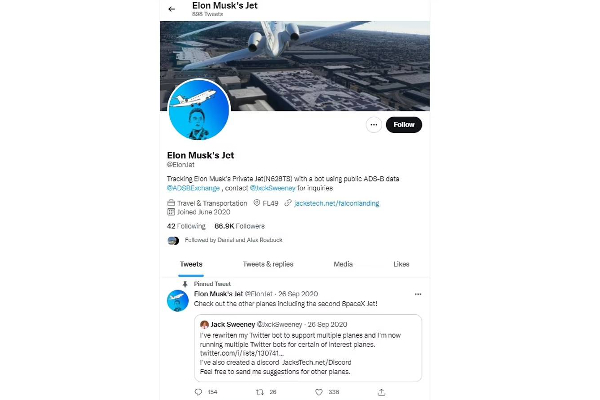Screen dimensions: 600x400
Task: Switch to the Media tab
Action: point(343,264)
